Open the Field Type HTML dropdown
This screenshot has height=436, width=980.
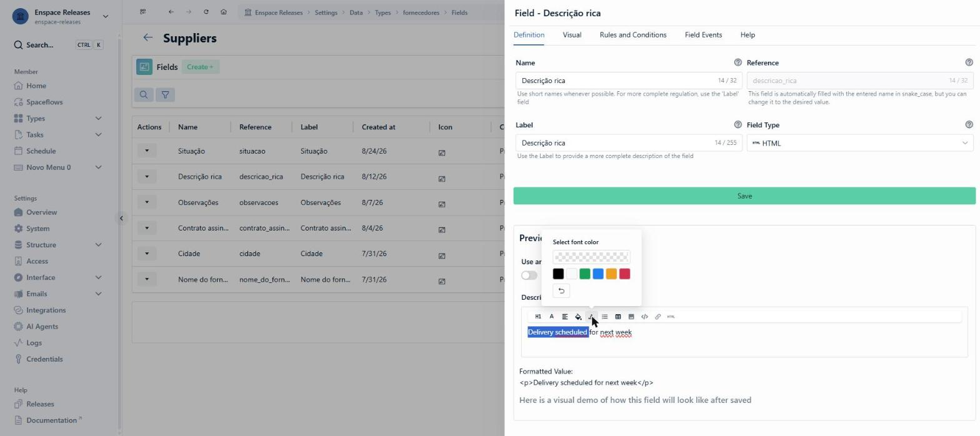859,143
